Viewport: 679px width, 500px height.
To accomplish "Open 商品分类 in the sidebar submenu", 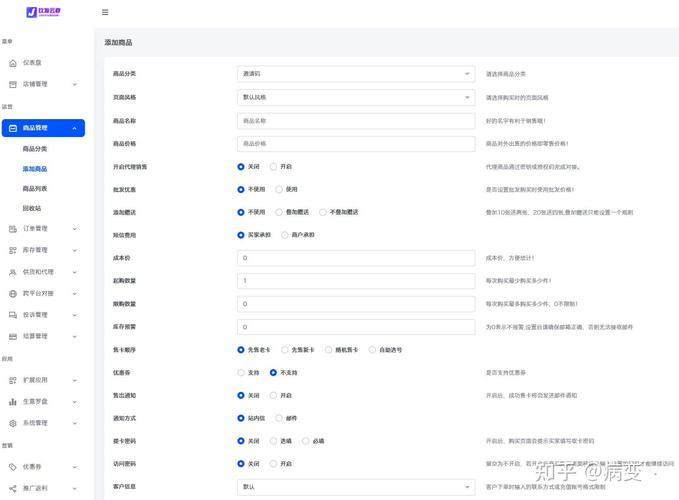I will coord(35,149).
